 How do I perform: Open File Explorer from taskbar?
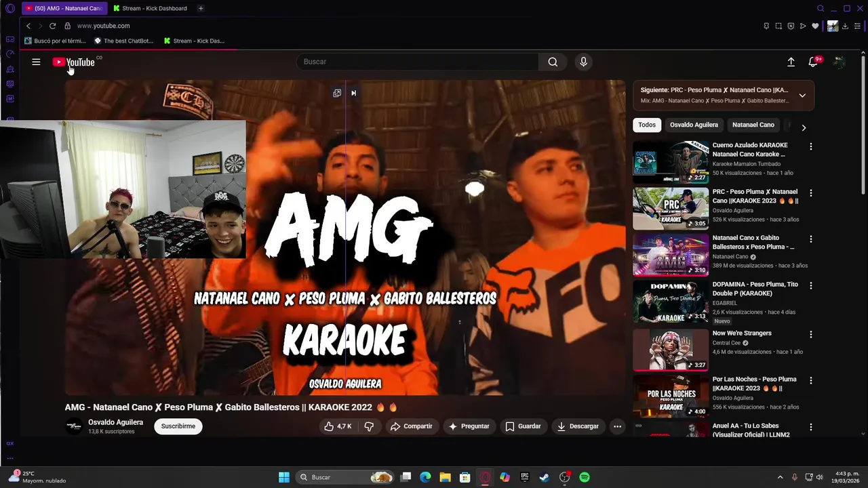click(x=445, y=477)
